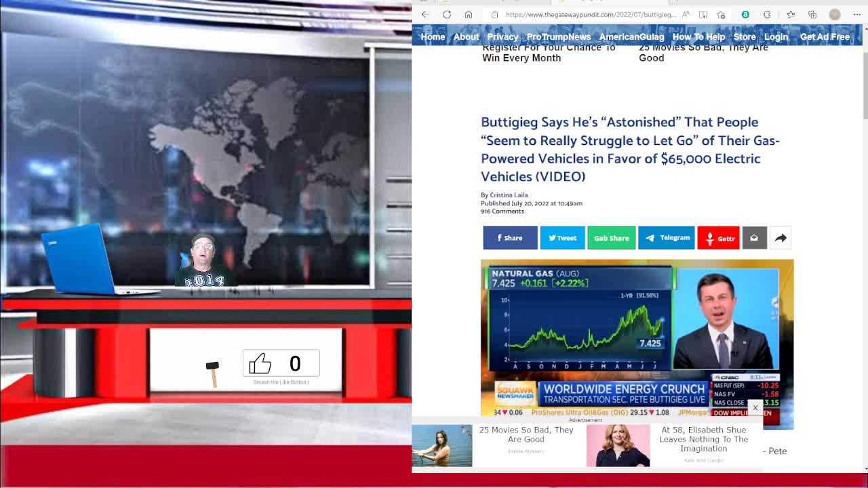The width and height of the screenshot is (868, 488).
Task: Open more share options arrow icon
Action: [781, 238]
